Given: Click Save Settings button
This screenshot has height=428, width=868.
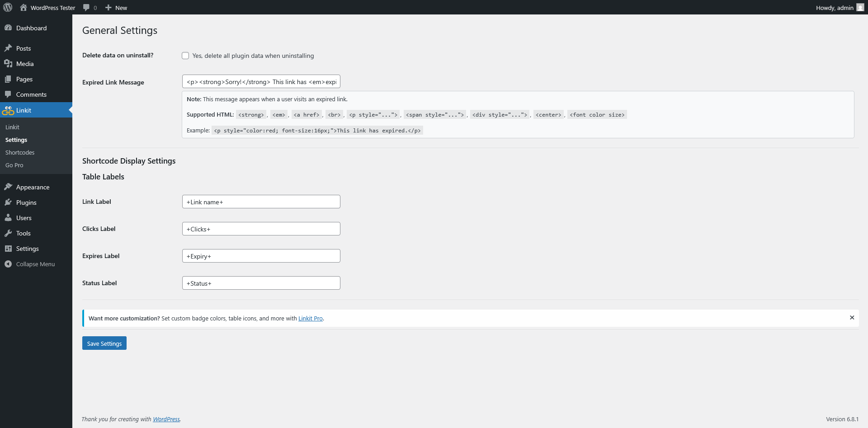Looking at the screenshot, I should (x=104, y=343).
